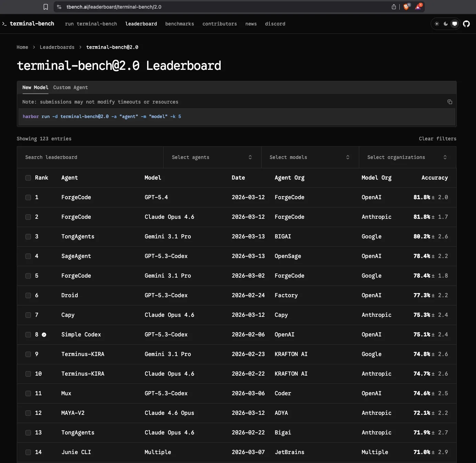Select the rank 3 TongAgents checkbox
This screenshot has height=463, width=476.
(28, 237)
